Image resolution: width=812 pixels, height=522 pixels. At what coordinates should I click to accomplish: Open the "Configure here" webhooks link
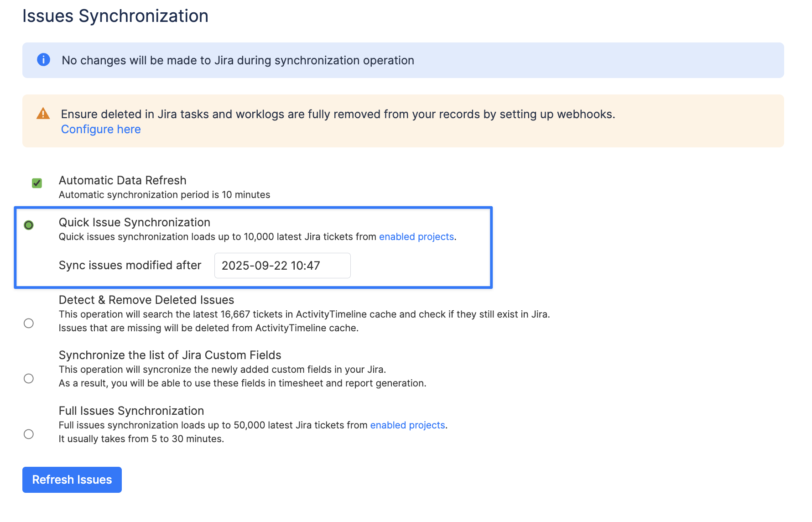tap(101, 130)
